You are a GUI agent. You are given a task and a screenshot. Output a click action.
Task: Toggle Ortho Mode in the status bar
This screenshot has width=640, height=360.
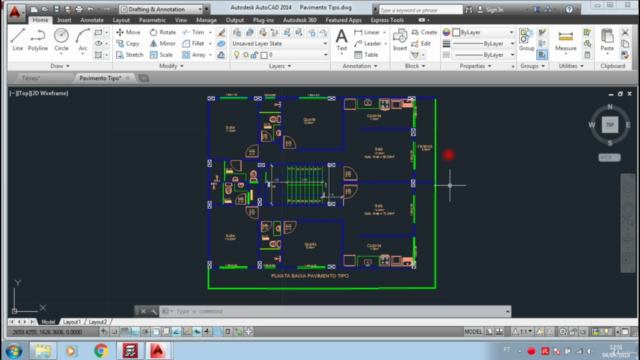pyautogui.click(x=135, y=332)
